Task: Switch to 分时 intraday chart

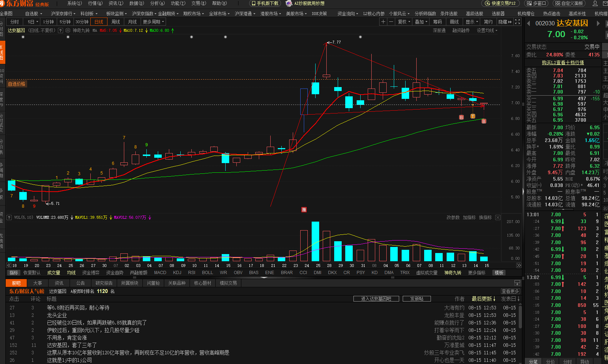Action: [x=14, y=22]
